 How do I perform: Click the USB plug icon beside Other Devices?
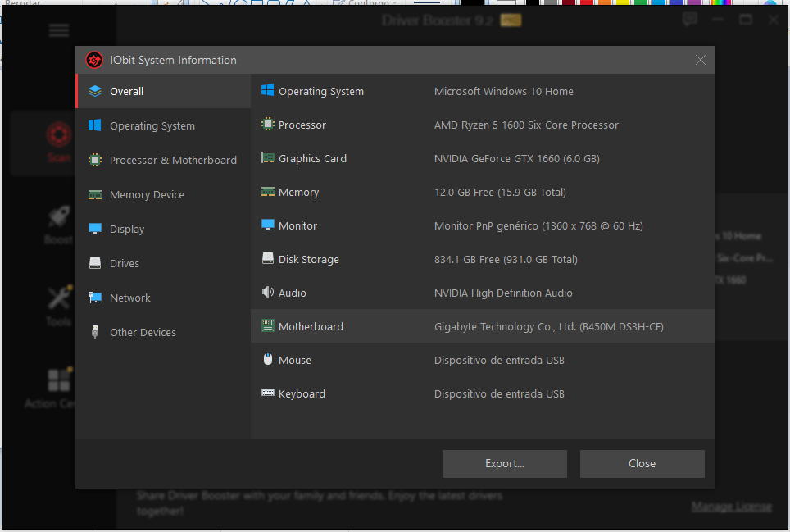95,332
